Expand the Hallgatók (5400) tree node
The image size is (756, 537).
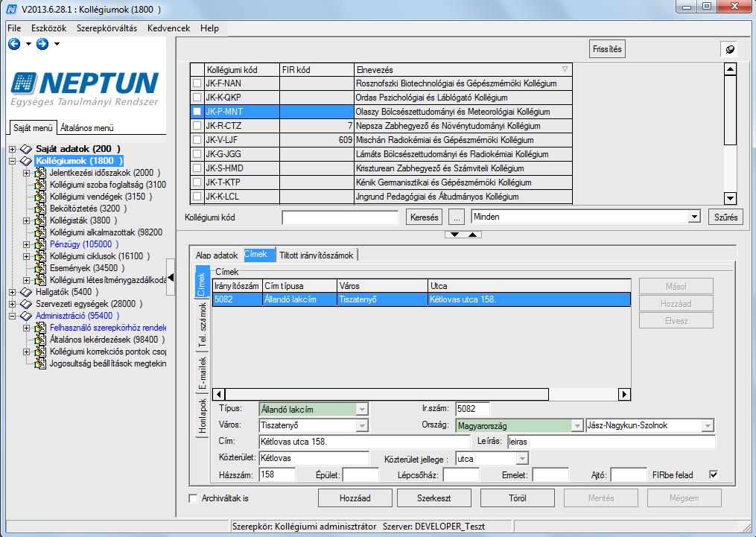point(13,292)
